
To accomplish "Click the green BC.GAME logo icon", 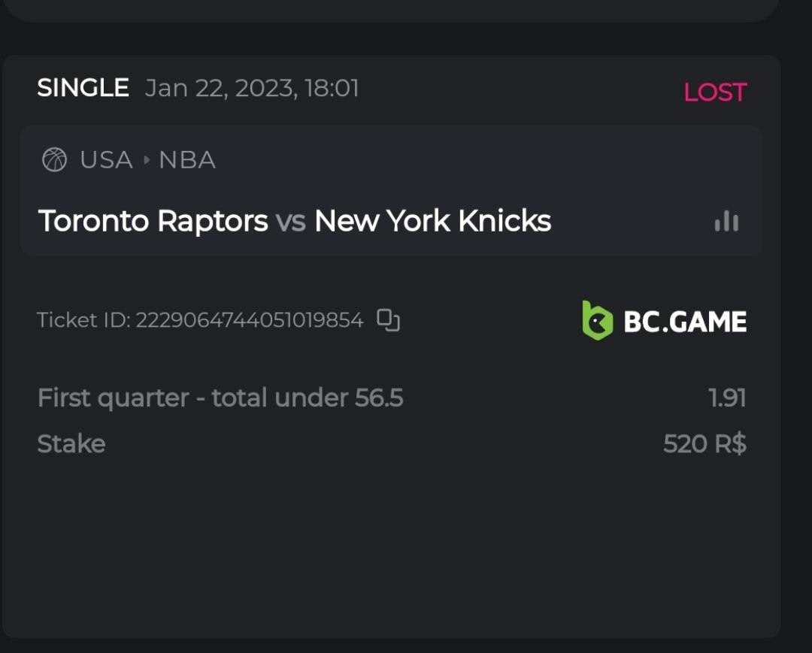I will tap(598, 321).
